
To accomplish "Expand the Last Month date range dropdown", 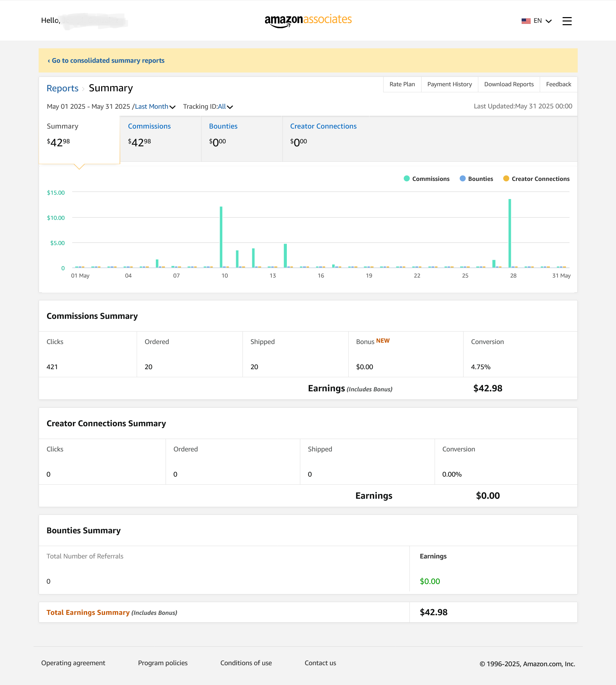I will (x=155, y=106).
